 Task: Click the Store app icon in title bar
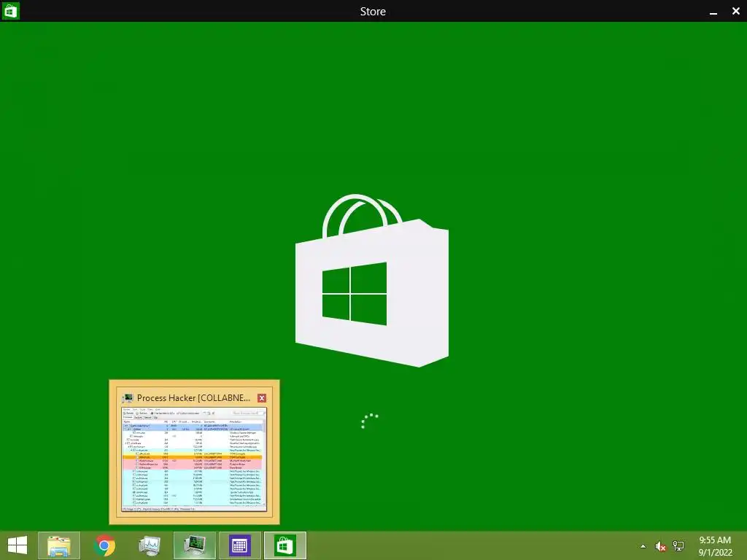10,10
